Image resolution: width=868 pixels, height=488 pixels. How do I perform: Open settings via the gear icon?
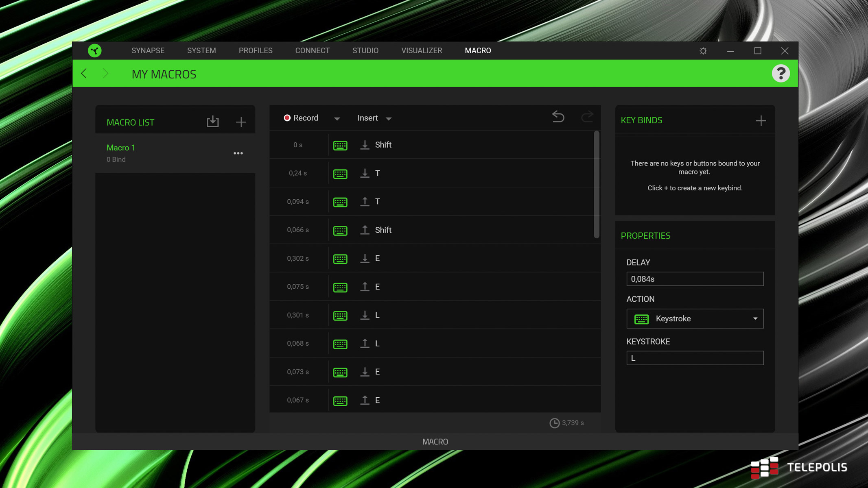point(703,51)
